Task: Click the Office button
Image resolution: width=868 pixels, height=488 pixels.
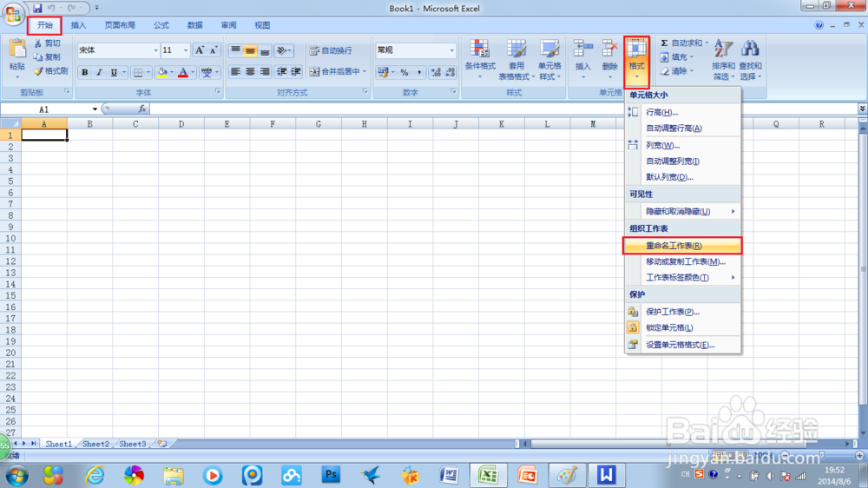Action: tap(13, 13)
